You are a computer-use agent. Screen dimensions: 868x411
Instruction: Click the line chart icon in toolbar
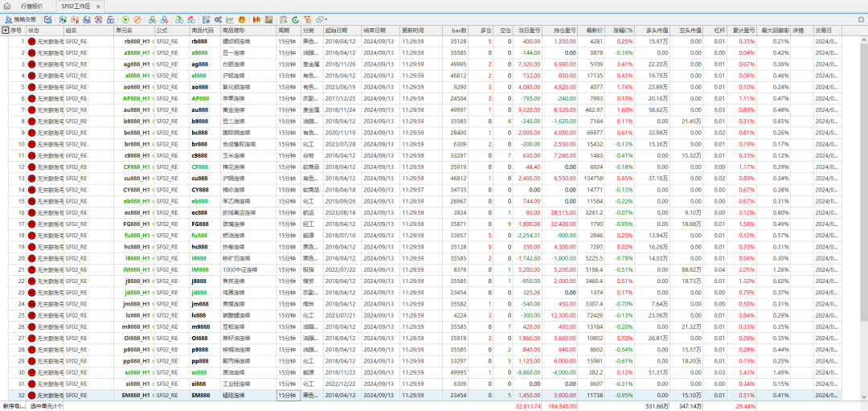[229, 18]
